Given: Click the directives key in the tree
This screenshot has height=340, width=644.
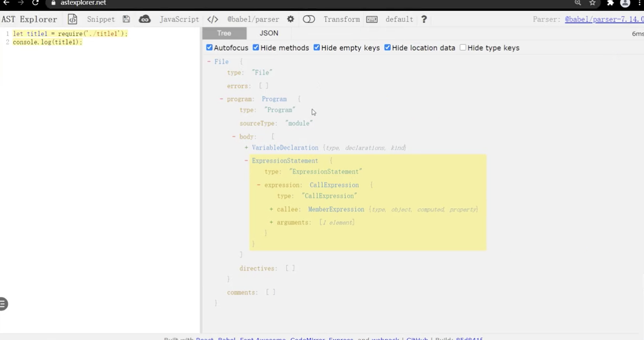Looking at the screenshot, I should pos(258,268).
